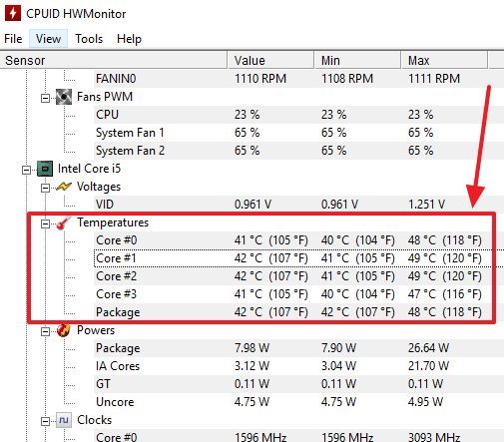Click the Clocks waveform icon
This screenshot has width=504, height=442.
coord(64,420)
